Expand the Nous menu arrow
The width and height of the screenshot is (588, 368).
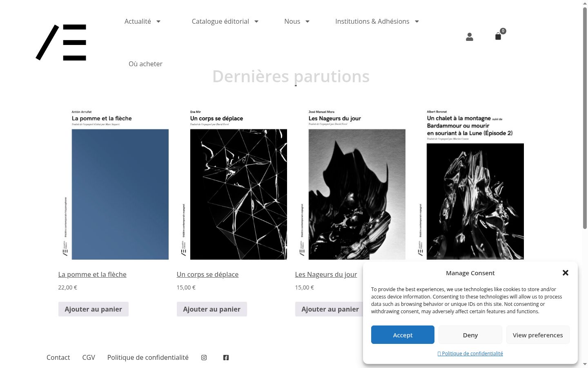click(x=307, y=21)
